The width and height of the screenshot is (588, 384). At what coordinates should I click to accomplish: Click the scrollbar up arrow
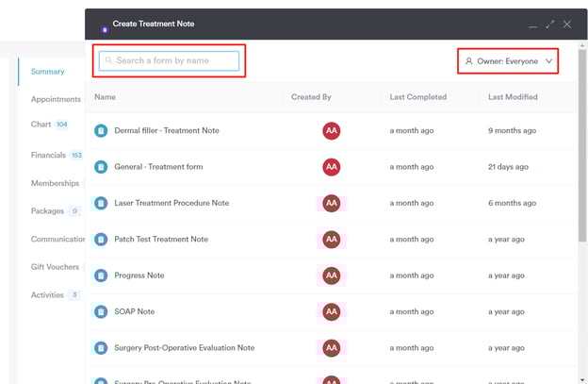tap(582, 45)
